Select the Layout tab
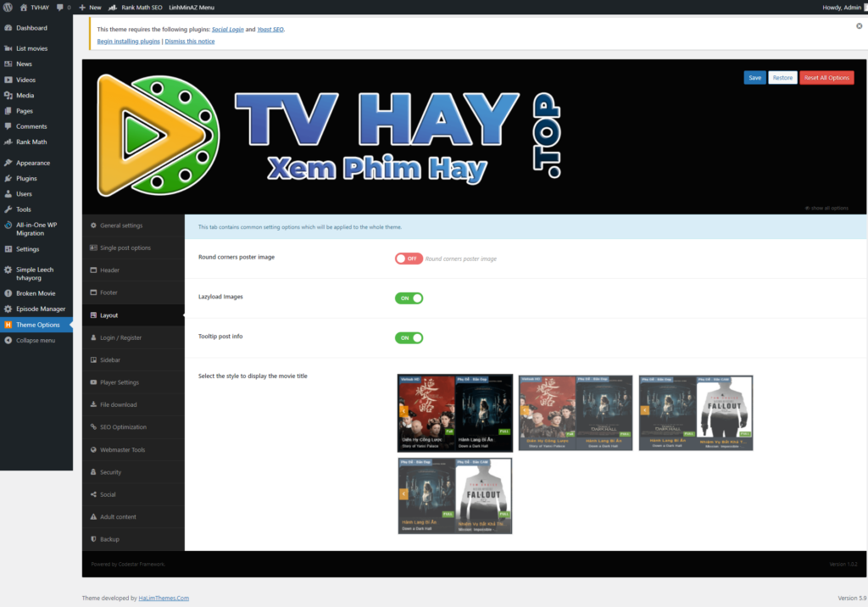Image resolution: width=868 pixels, height=607 pixels. click(133, 315)
